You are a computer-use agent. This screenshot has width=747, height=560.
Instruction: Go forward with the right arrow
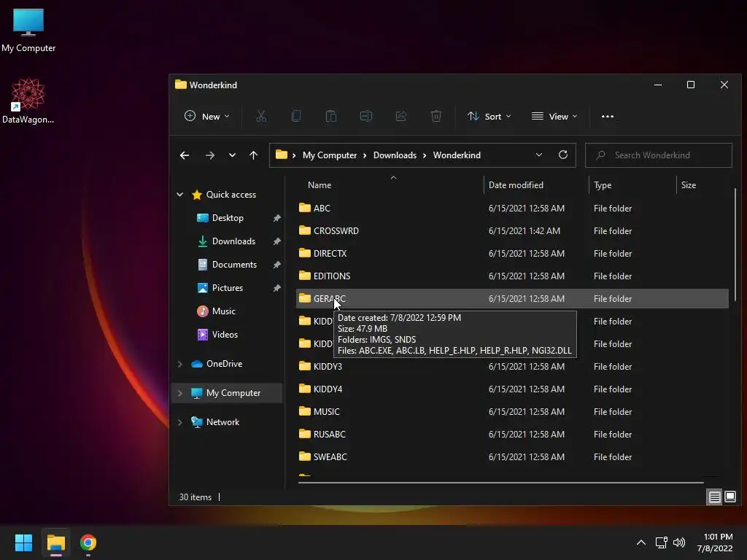pyautogui.click(x=209, y=155)
